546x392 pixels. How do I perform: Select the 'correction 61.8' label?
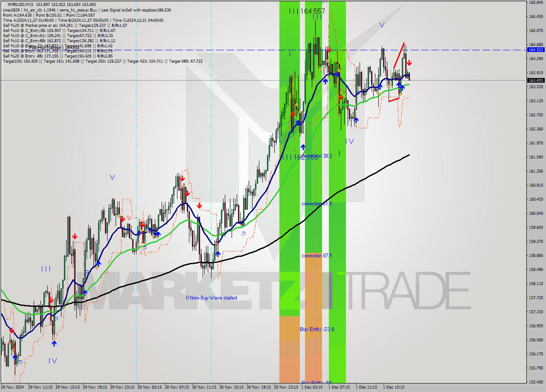(x=317, y=204)
